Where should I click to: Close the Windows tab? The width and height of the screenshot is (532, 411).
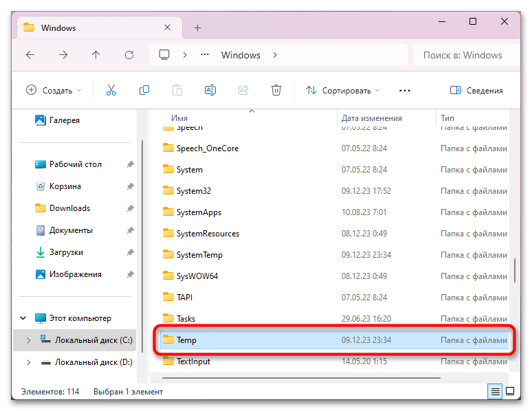pyautogui.click(x=167, y=27)
